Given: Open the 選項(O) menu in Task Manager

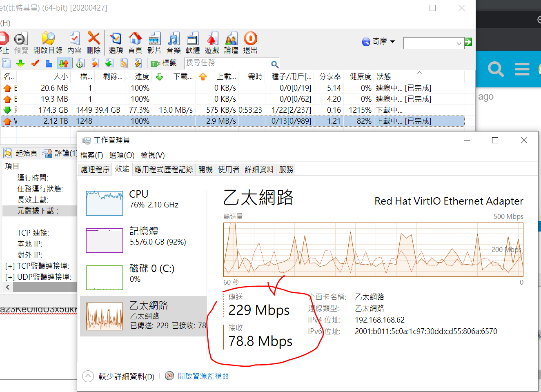Looking at the screenshot, I should point(122,155).
